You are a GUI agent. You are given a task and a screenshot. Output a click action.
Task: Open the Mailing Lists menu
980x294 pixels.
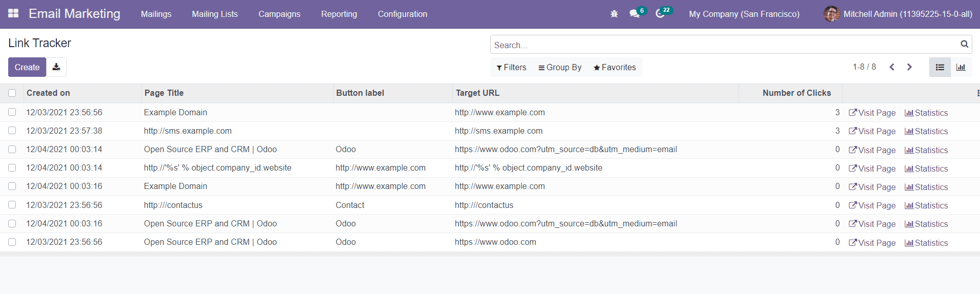pyautogui.click(x=214, y=14)
